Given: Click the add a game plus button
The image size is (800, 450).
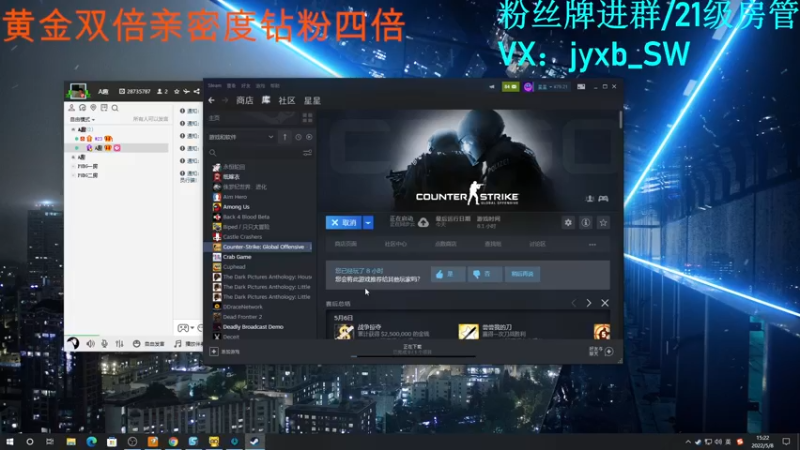Looking at the screenshot, I should (x=214, y=351).
